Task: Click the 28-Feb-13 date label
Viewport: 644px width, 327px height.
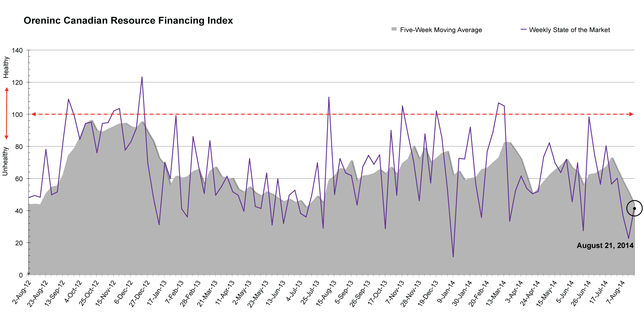Action: 190,293
